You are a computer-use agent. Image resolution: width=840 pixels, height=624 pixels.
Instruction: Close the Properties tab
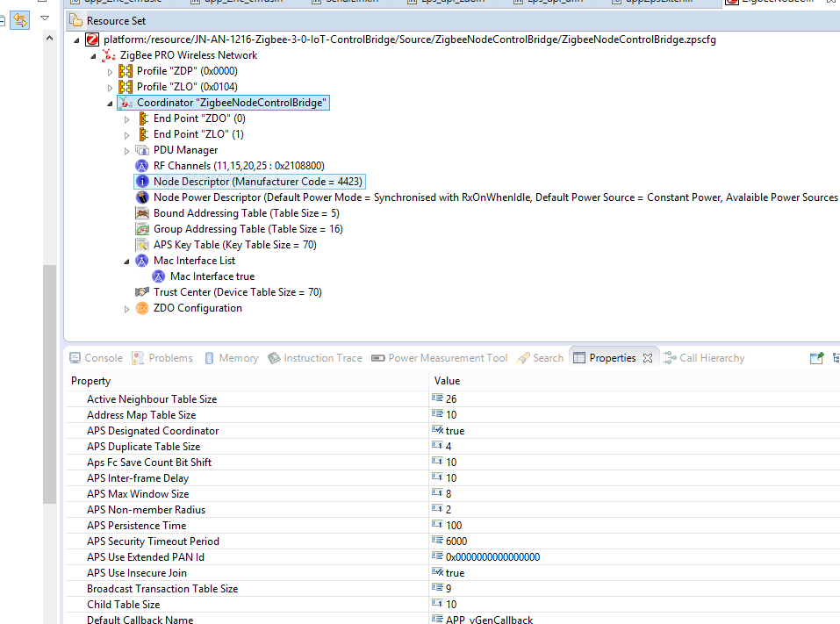coord(648,358)
